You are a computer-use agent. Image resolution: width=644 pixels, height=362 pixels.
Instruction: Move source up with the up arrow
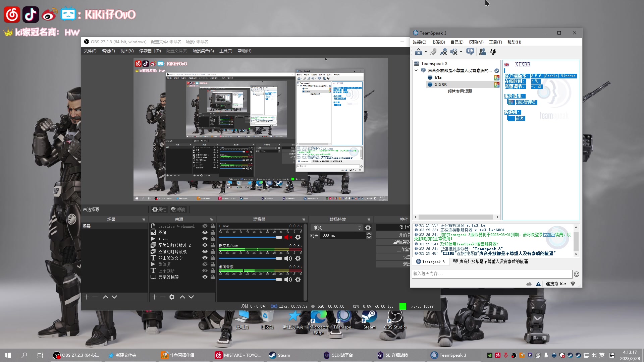tap(182, 297)
